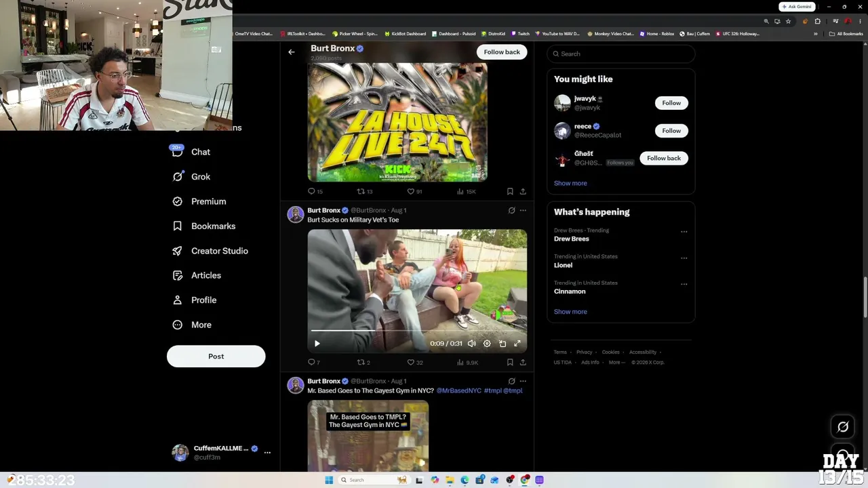This screenshot has height=488, width=868.
Task: Bookmark the LA House Live post
Action: tap(510, 192)
